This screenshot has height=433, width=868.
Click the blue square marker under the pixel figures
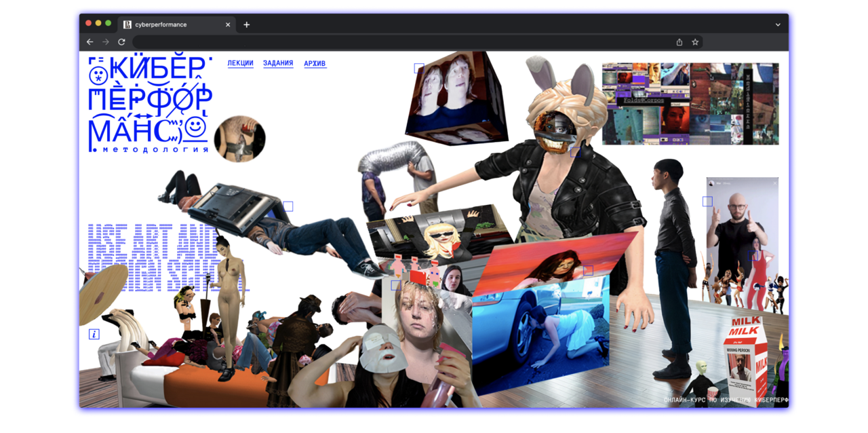click(x=396, y=285)
